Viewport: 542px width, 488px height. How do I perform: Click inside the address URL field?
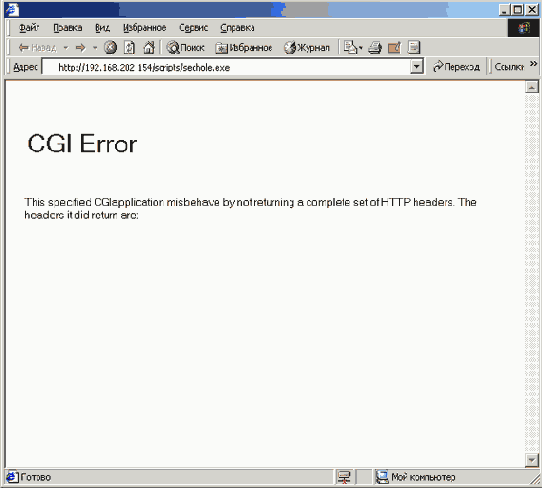point(226,67)
